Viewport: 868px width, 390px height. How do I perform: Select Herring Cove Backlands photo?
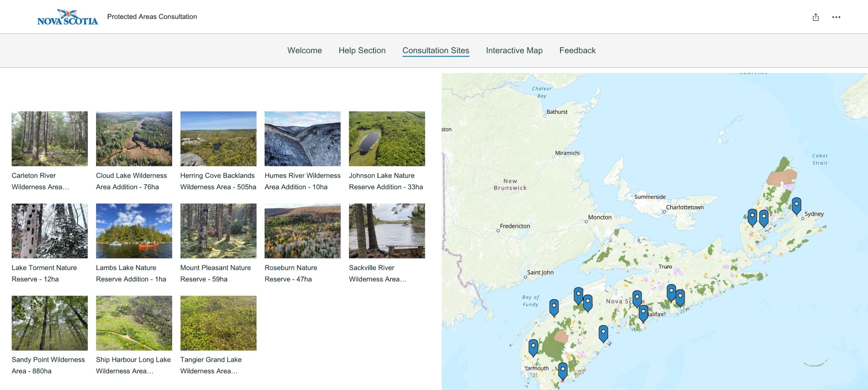tap(218, 139)
